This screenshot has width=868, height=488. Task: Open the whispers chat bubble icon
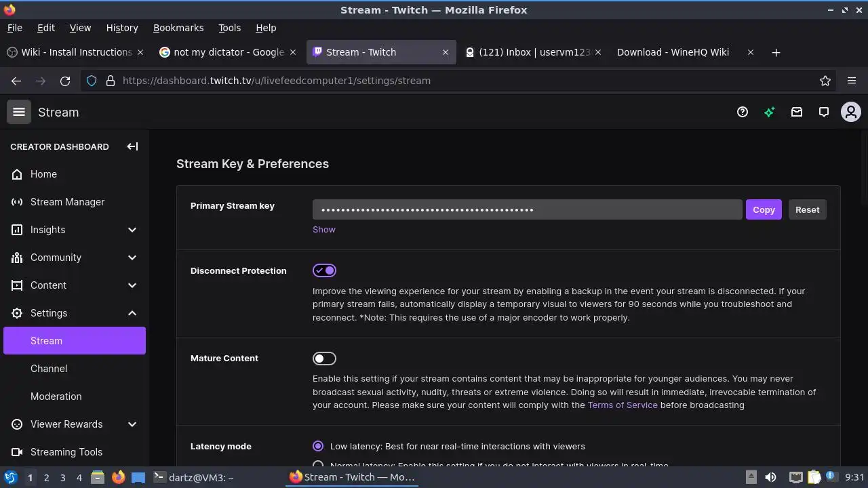point(824,112)
